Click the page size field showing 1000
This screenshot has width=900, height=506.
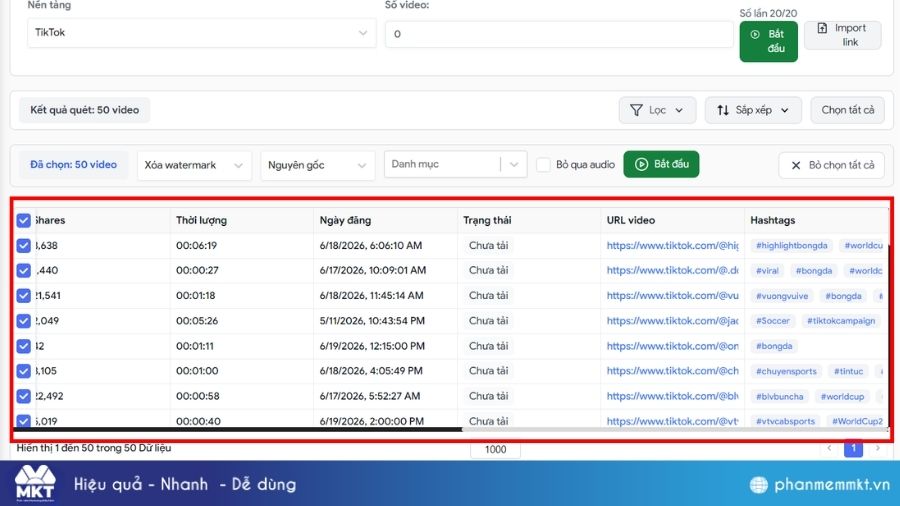[x=495, y=449]
